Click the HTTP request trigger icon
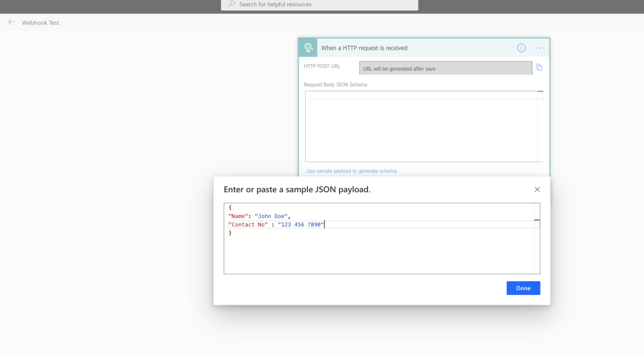Screen dimensions: 644x355 tap(308, 48)
